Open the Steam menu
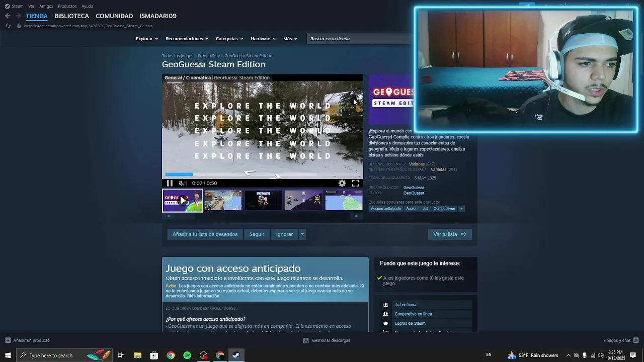Image resolution: width=644 pixels, height=362 pixels. (x=14, y=6)
